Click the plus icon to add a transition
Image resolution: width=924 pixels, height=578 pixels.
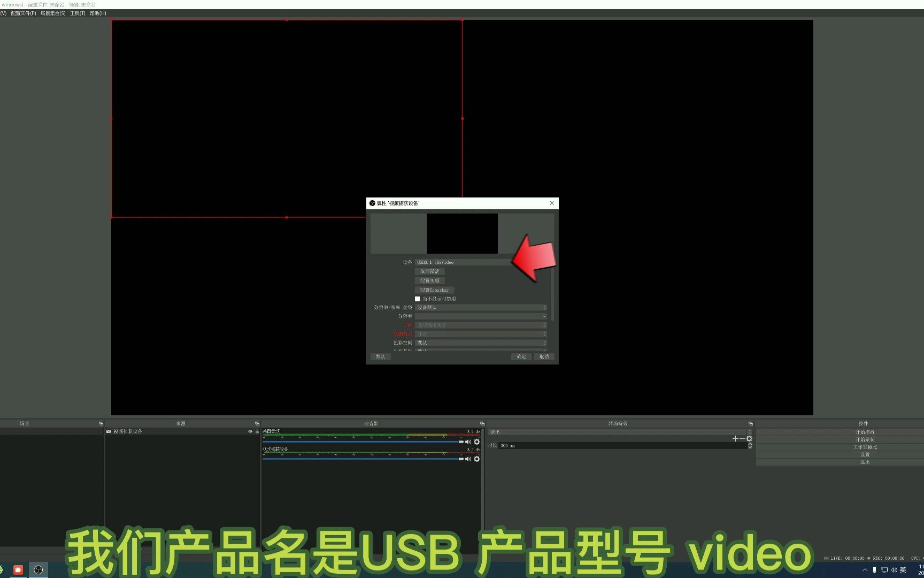click(735, 438)
